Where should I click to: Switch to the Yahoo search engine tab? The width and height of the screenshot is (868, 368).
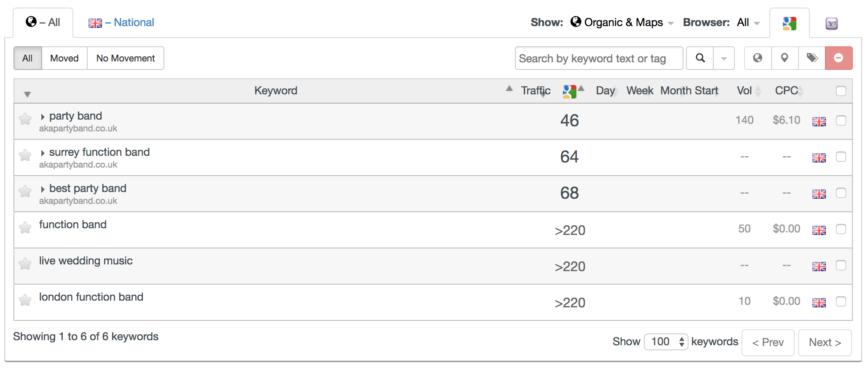pos(831,24)
